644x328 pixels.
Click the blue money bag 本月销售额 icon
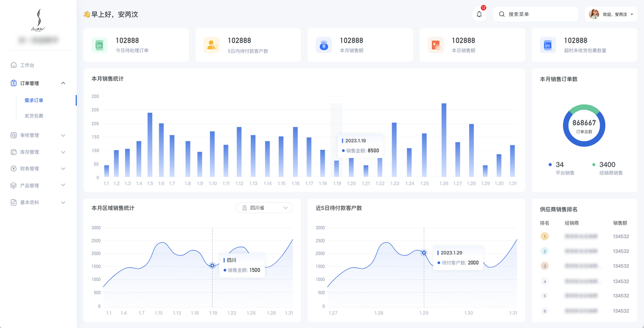click(324, 45)
